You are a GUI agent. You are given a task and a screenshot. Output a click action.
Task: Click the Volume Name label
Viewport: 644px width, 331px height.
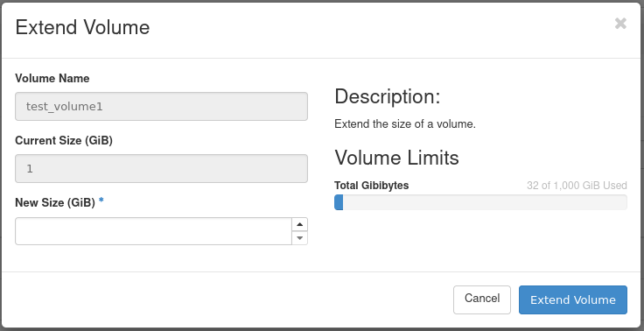click(52, 78)
